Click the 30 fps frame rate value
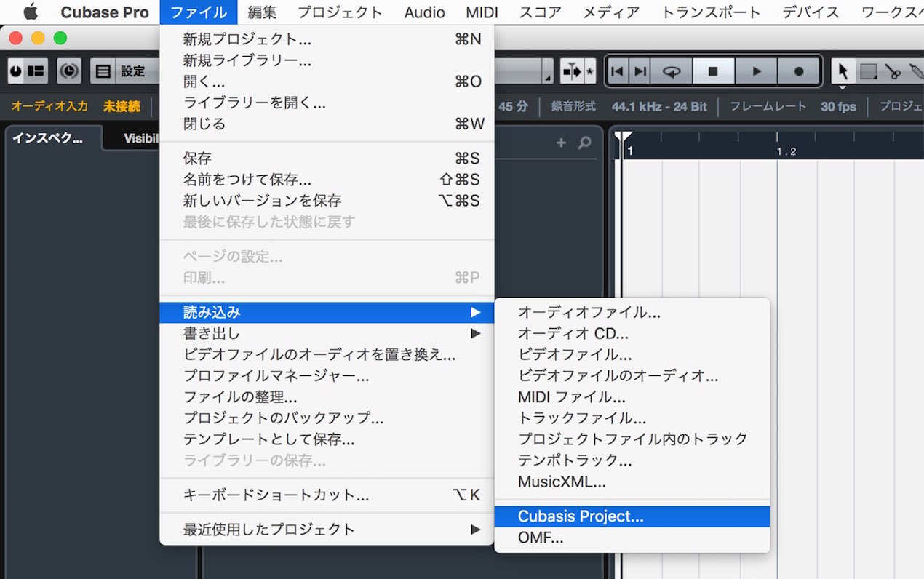 tap(838, 107)
